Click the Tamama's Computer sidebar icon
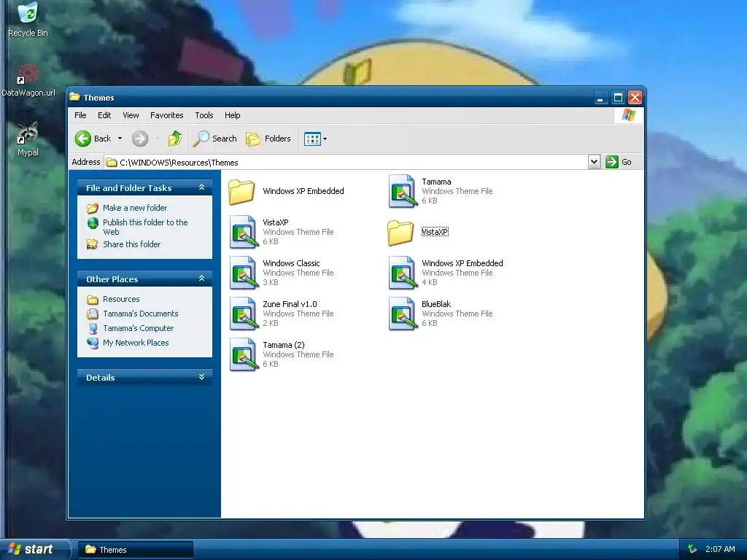This screenshot has width=747, height=560. coord(93,329)
